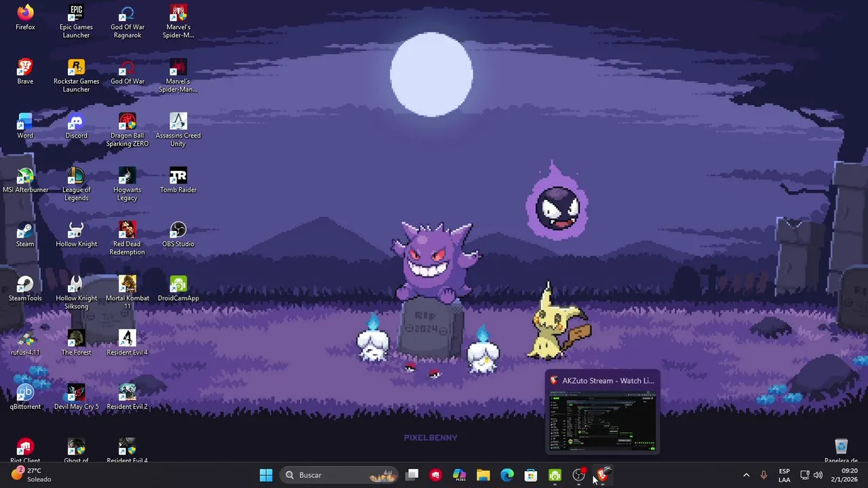
Task: Open the 27°C Soleado weather widget
Action: tap(31, 475)
